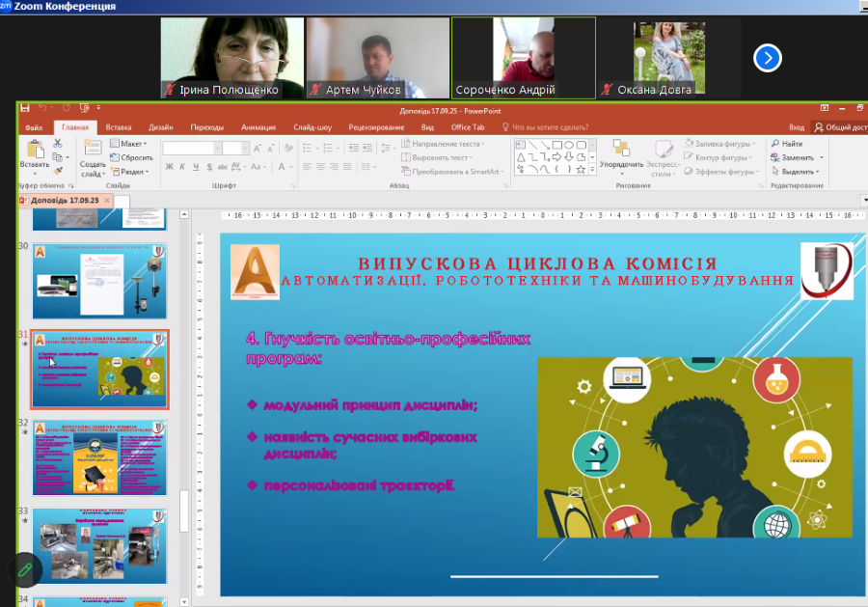Click the Cut scissors icon
868x607 pixels.
pyautogui.click(x=58, y=144)
